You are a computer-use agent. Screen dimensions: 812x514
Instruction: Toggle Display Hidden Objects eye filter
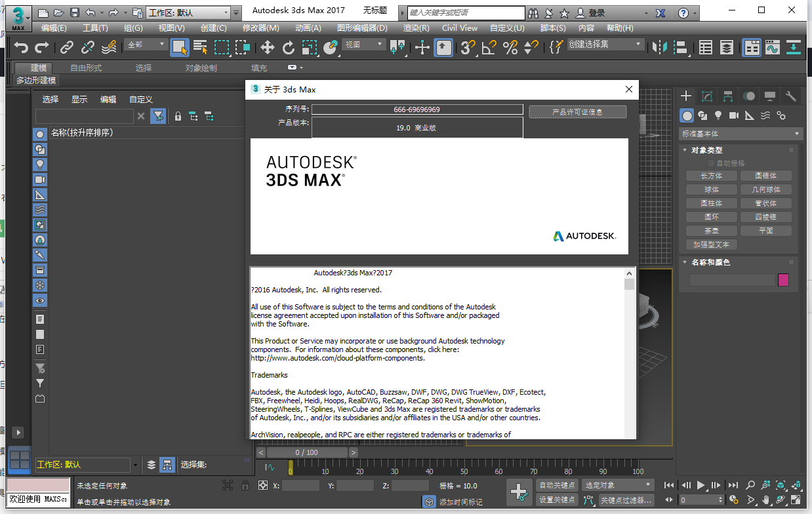40,300
